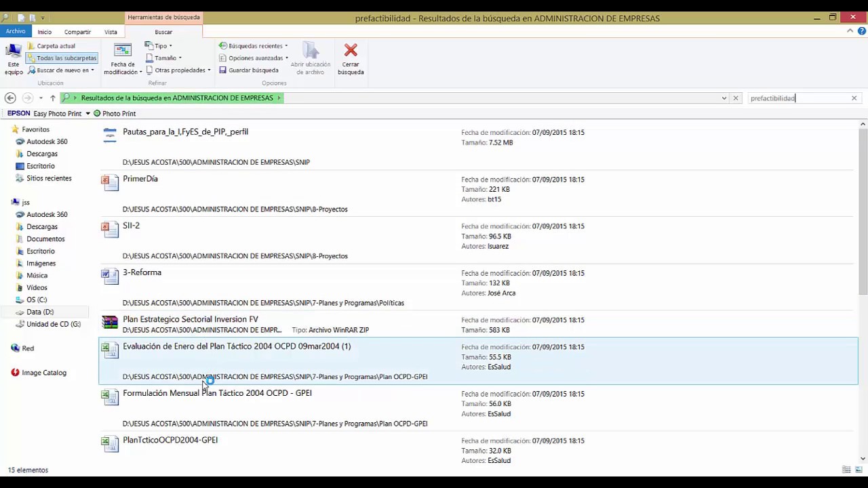This screenshot has width=868, height=488.
Task: Open the Archivo menu tab
Action: (16, 31)
